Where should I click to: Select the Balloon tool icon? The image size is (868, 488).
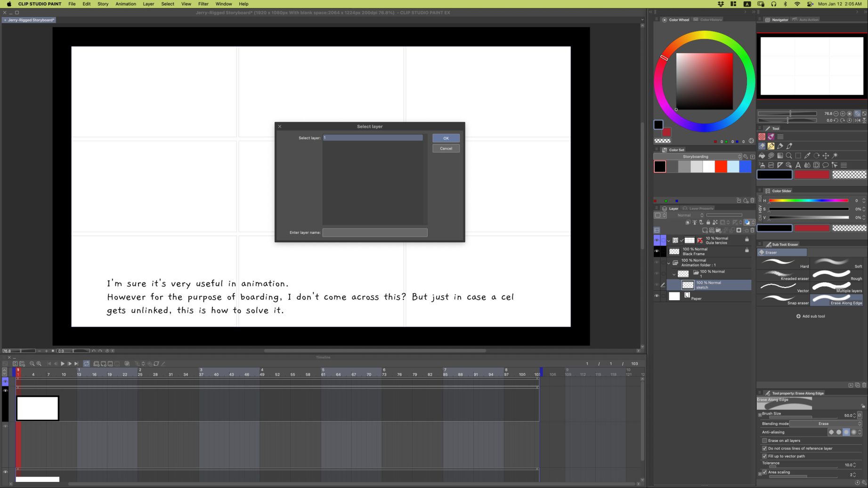(825, 165)
